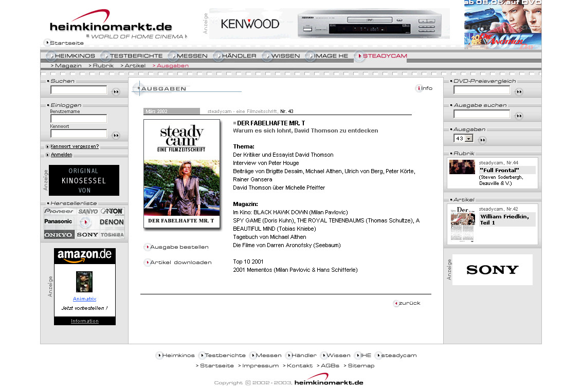Viewport: 582px width, 392px height.
Task: Open the Sanyo manufacturer logo
Action: tap(88, 211)
